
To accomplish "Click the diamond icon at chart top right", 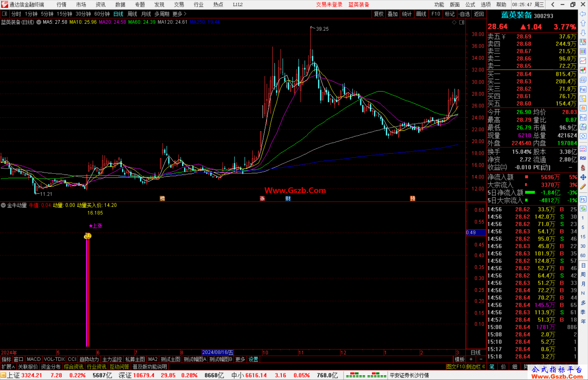I will coord(454,22).
